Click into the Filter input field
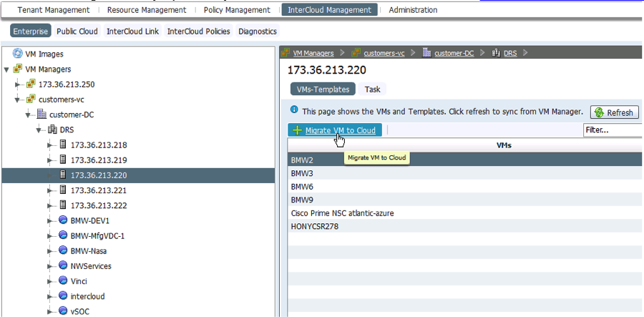Viewport: 644px width, 317px height. click(613, 130)
